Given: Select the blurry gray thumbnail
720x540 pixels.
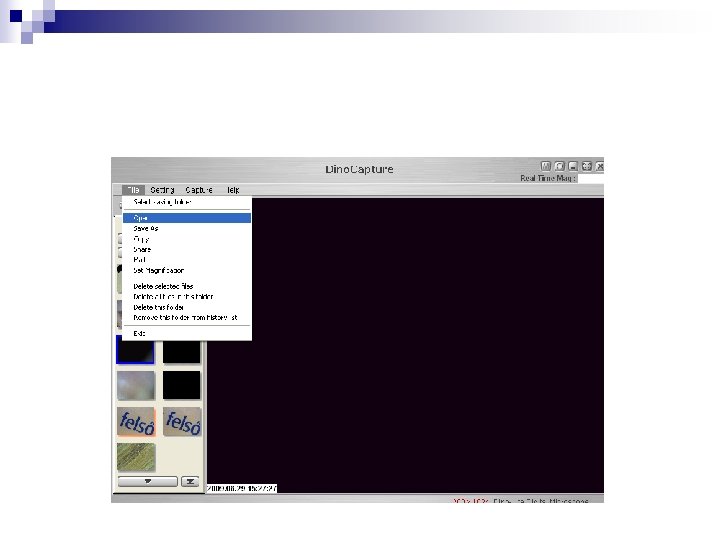Looking at the screenshot, I should point(136,385).
